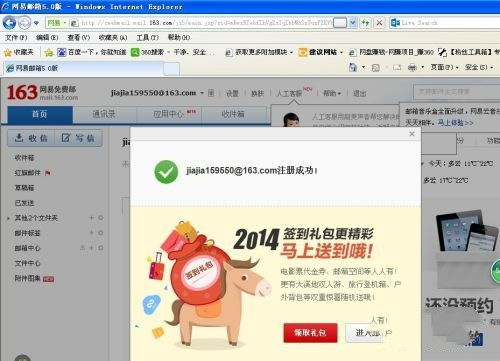Close the registration success dialog

[412, 134]
